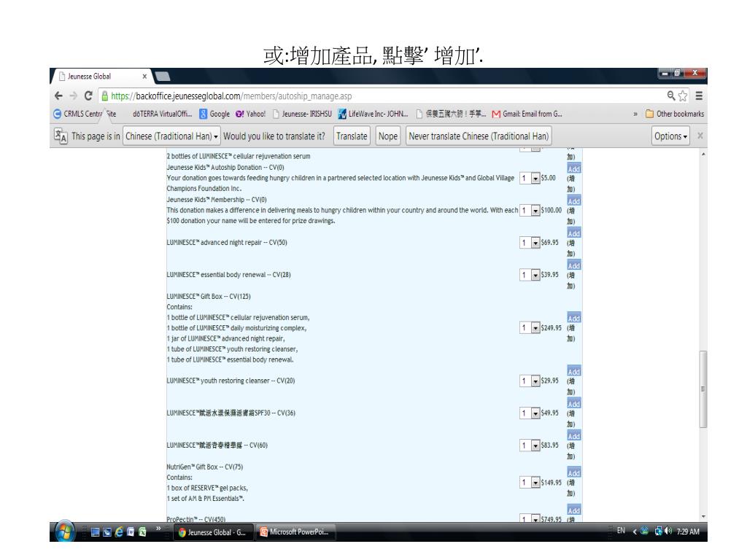Select the Jeunesse Global browser tab
This screenshot has height=560, width=747.
pyautogui.click(x=101, y=76)
